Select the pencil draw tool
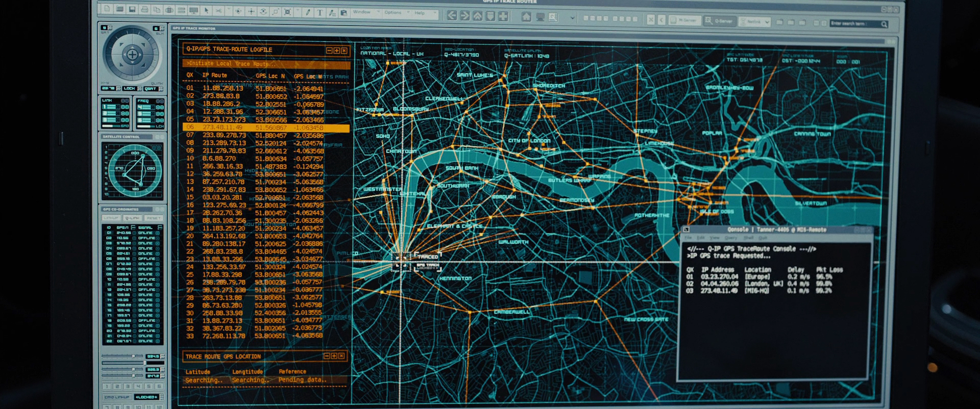This screenshot has width=980, height=409. [307, 12]
